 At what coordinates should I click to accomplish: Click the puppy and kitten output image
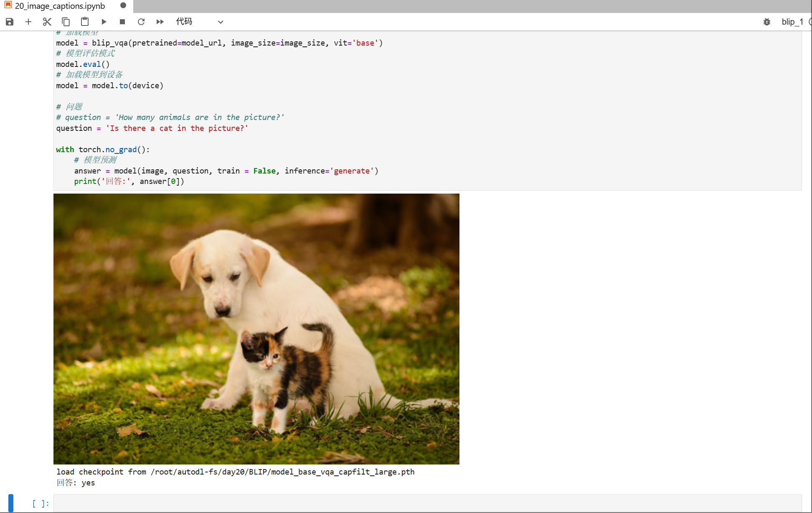coord(256,329)
